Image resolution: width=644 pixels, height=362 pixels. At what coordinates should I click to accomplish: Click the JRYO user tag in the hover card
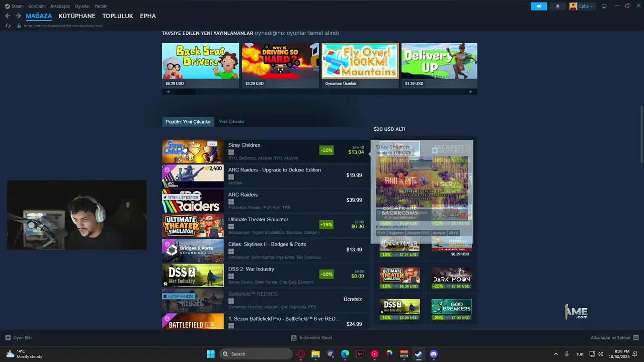453,233
